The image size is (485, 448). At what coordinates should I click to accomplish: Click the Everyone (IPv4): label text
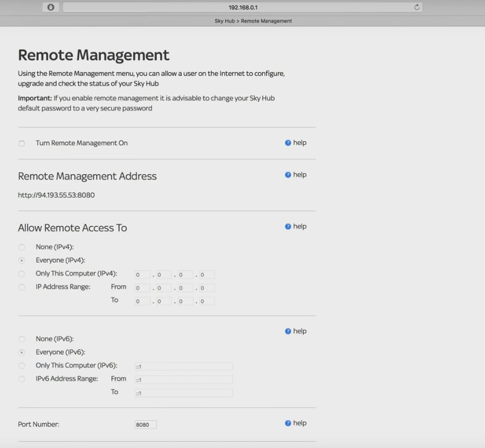[x=60, y=260]
